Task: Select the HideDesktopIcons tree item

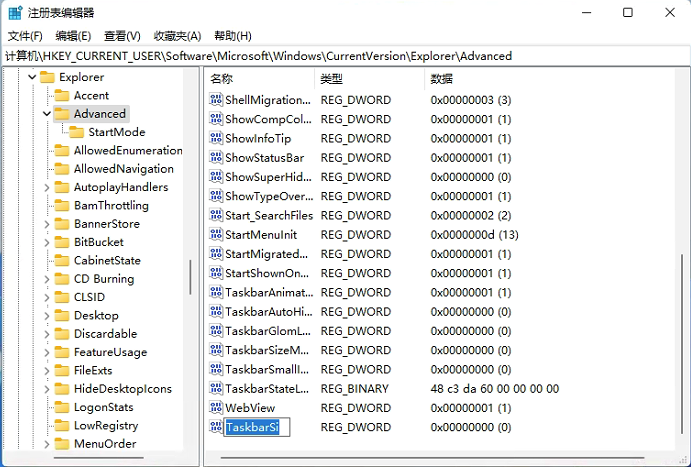Action: coord(122,389)
